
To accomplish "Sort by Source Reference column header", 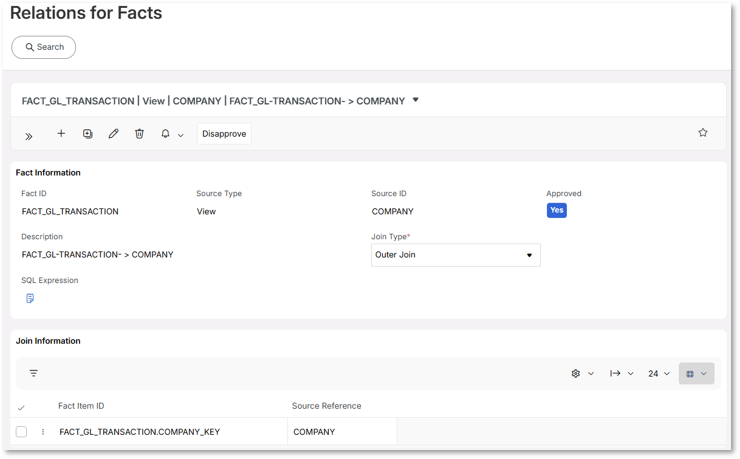I will click(x=326, y=406).
